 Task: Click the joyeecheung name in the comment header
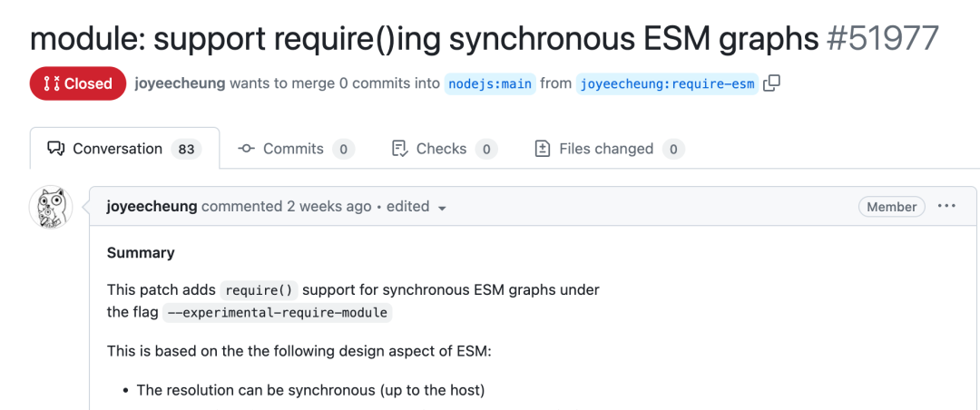click(152, 206)
